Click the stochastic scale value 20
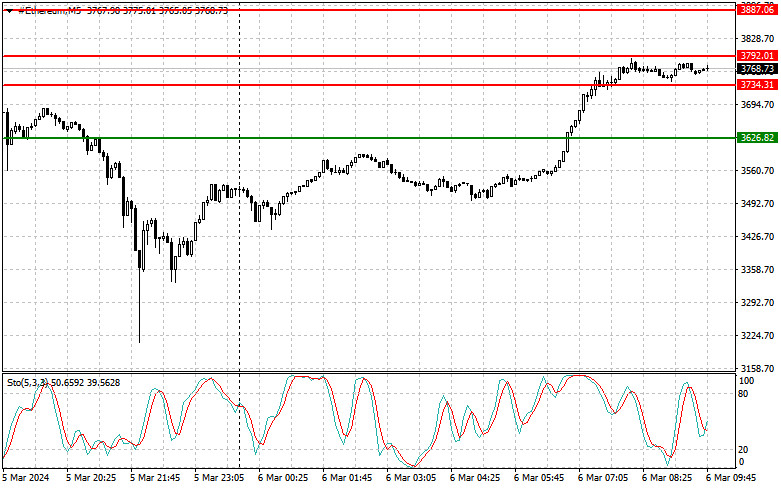The height and width of the screenshot is (489, 781). (743, 450)
